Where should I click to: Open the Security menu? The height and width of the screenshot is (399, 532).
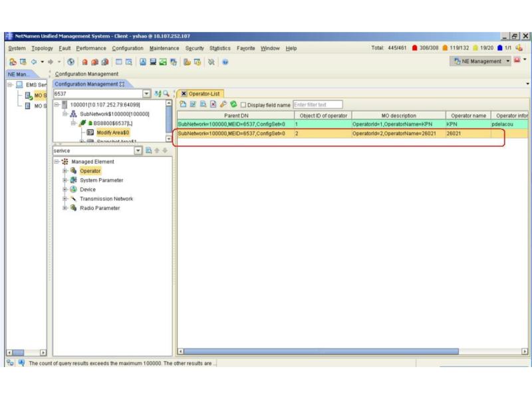click(194, 48)
